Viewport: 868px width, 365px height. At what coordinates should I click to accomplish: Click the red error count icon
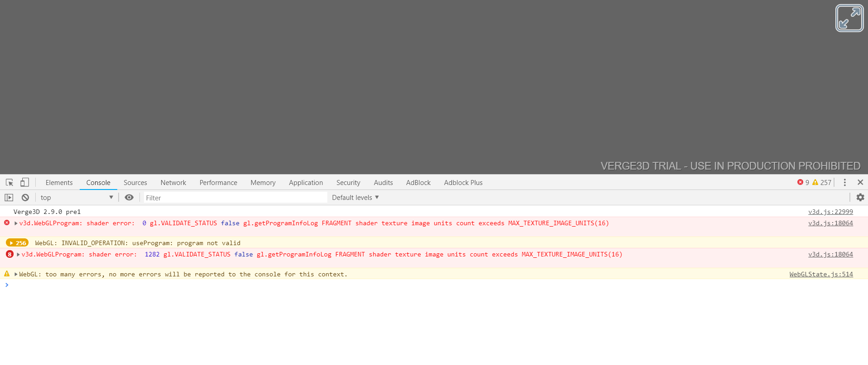[x=800, y=182]
